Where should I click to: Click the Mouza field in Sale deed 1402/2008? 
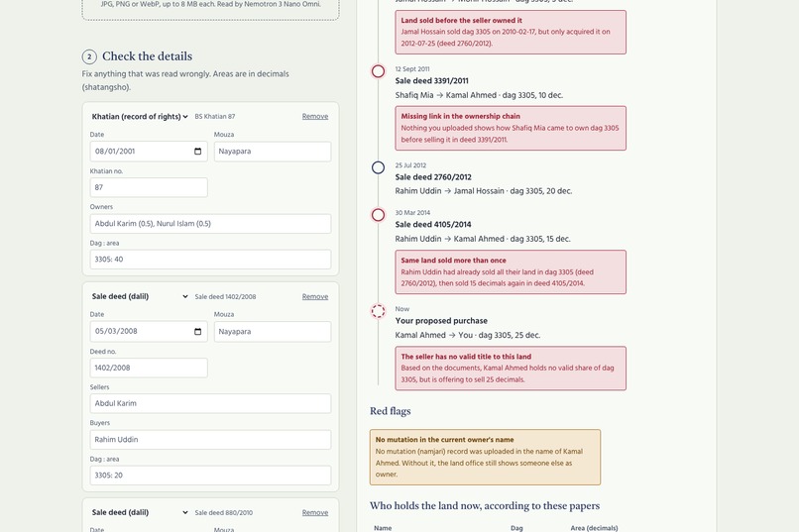coord(273,332)
